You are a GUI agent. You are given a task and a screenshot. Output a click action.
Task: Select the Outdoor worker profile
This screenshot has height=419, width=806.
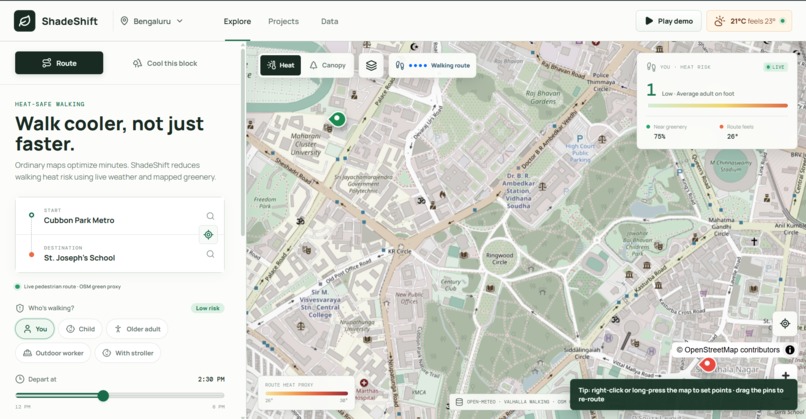pyautogui.click(x=53, y=353)
